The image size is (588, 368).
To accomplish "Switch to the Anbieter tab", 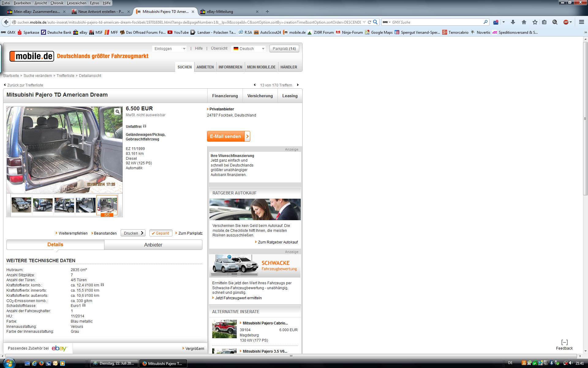I will [x=153, y=245].
